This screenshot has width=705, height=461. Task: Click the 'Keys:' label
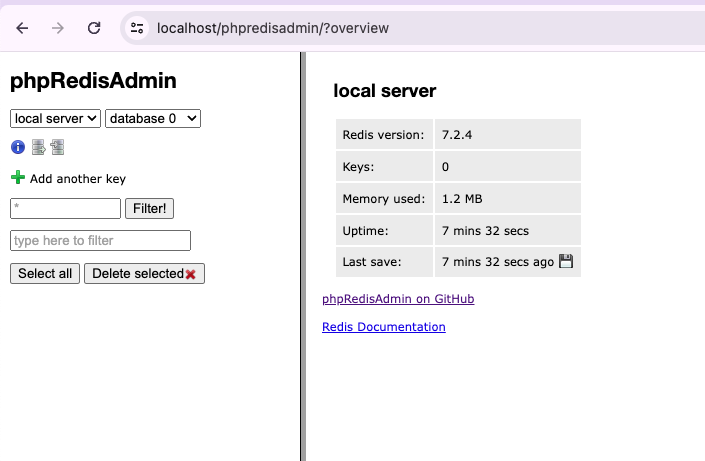(x=358, y=167)
